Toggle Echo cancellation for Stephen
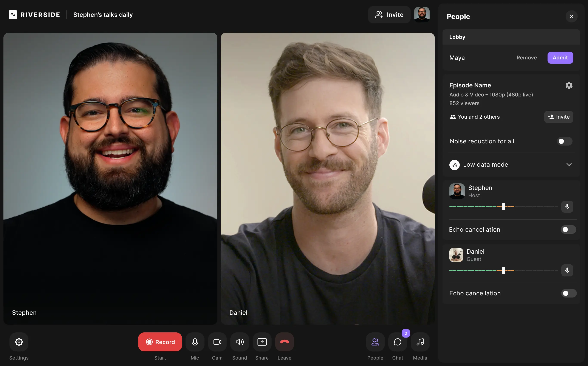 coord(568,229)
